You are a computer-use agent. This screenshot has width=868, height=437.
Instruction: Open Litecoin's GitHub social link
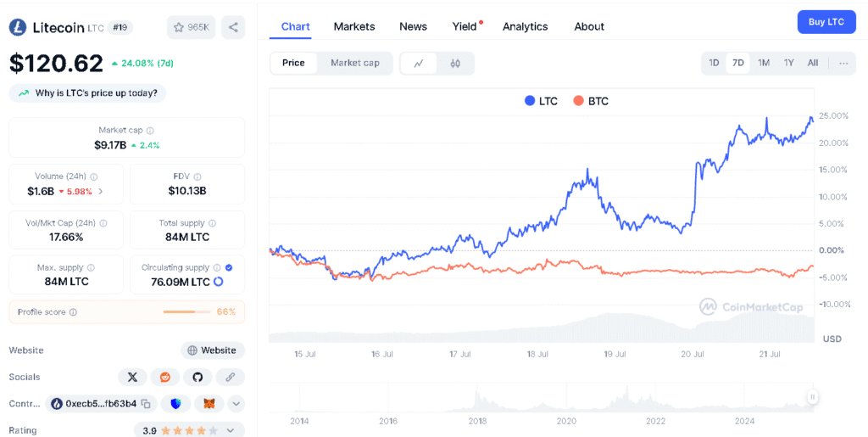click(x=198, y=378)
